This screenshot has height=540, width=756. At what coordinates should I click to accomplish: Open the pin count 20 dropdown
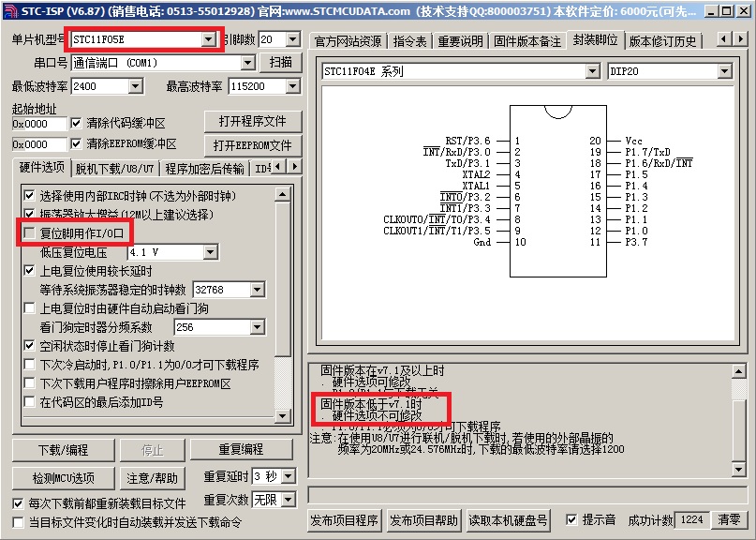(x=292, y=39)
